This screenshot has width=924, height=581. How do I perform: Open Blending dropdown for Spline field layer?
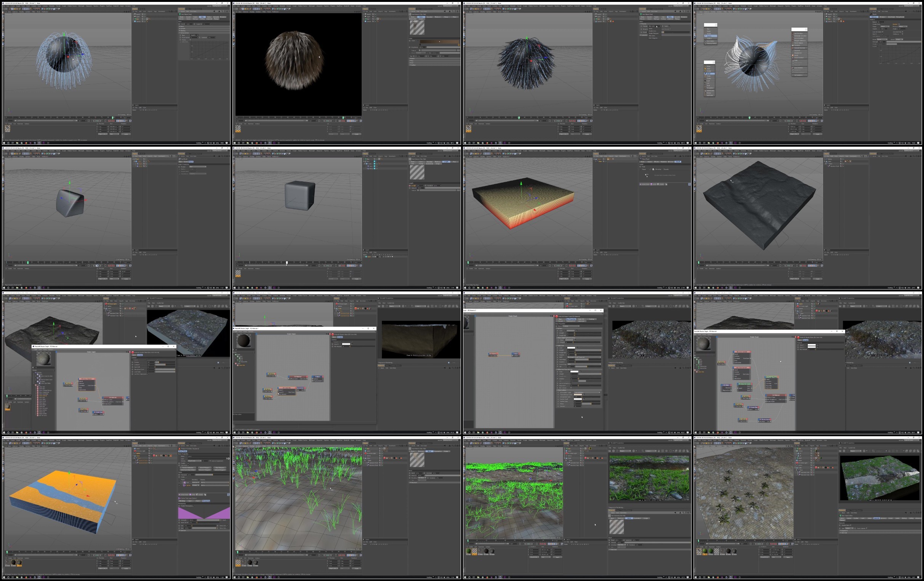(196, 485)
